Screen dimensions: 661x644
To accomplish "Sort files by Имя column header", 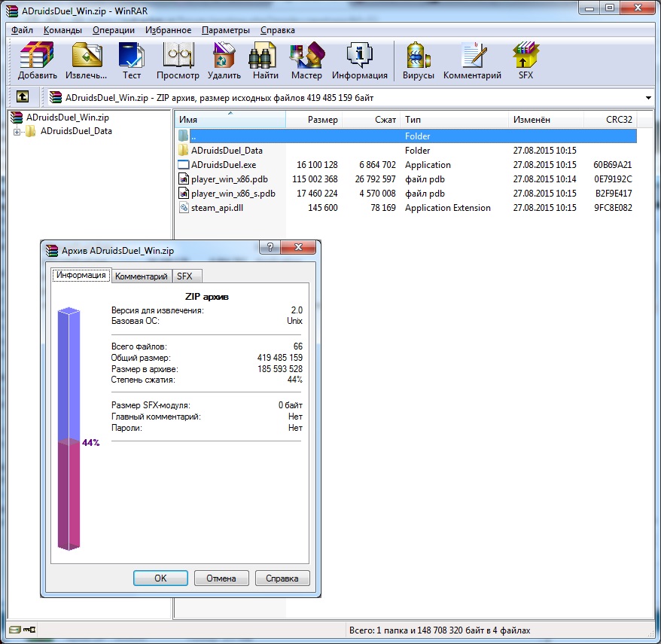I will tap(230, 119).
